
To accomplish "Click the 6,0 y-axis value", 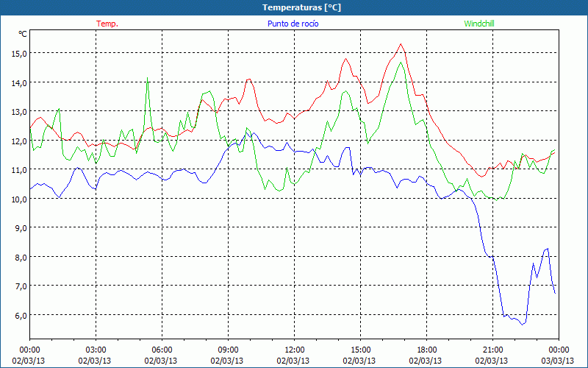I will click(21, 315).
